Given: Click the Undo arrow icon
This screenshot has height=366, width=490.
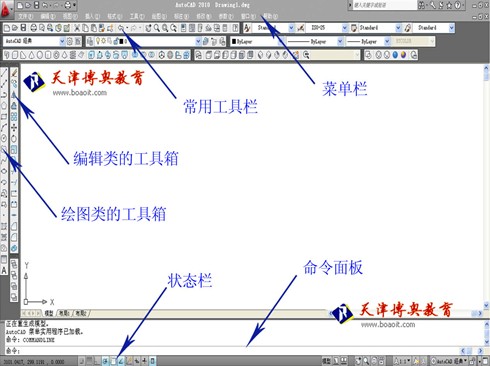Looking at the screenshot, I should tap(122, 28).
